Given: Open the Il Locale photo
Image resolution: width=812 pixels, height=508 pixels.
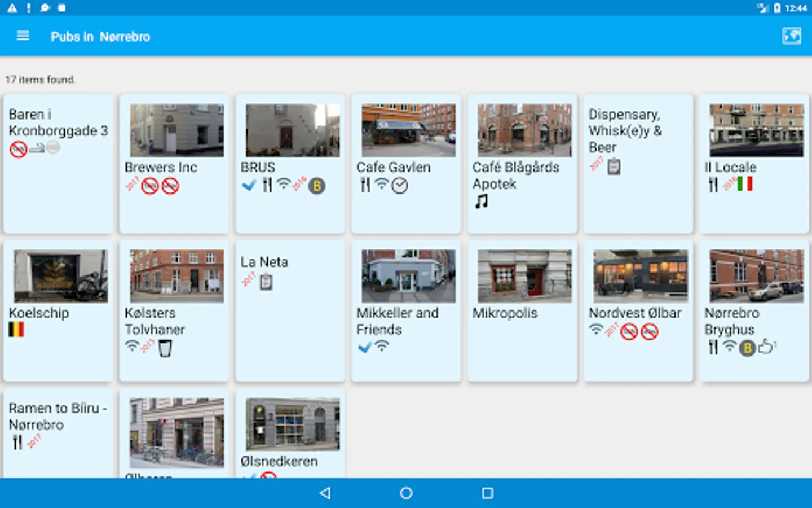Looking at the screenshot, I should [x=757, y=130].
